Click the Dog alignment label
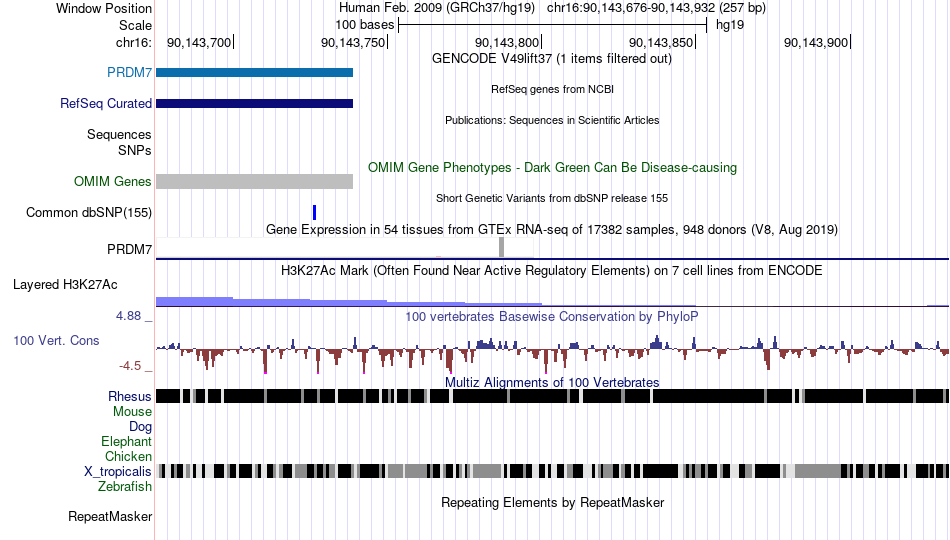 click(140, 427)
